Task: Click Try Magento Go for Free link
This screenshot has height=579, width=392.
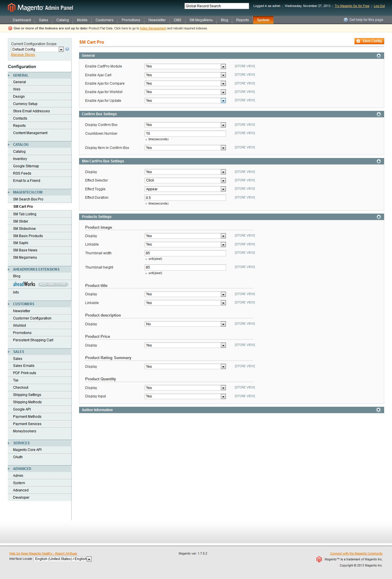Action: 352,6
